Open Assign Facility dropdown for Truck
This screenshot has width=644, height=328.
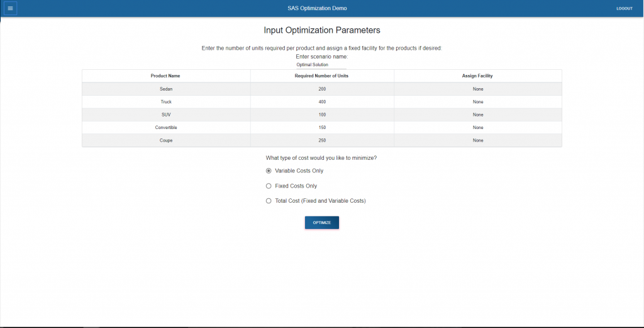pyautogui.click(x=478, y=101)
